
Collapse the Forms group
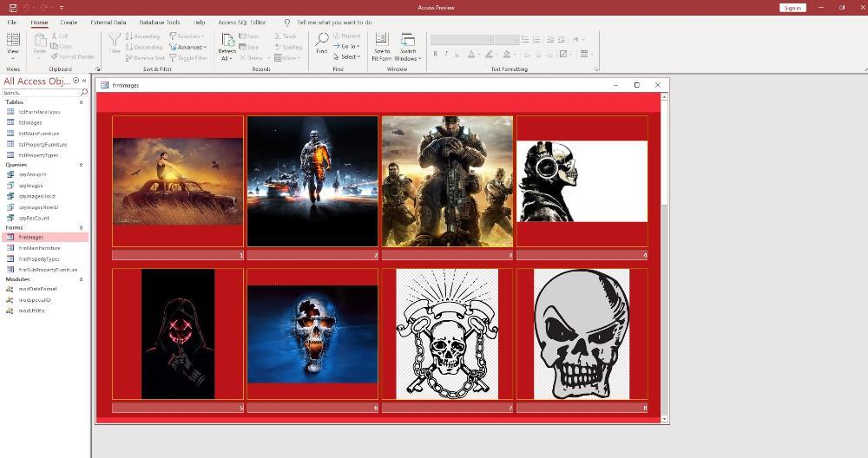(x=82, y=228)
